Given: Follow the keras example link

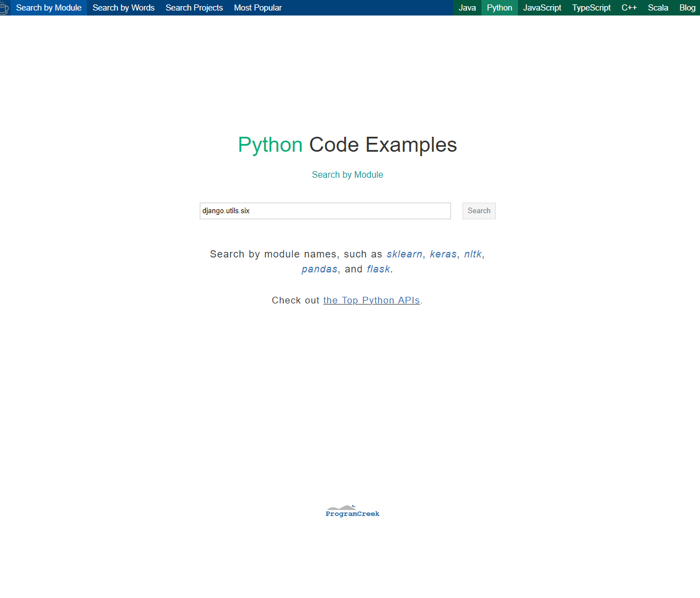Looking at the screenshot, I should [443, 254].
